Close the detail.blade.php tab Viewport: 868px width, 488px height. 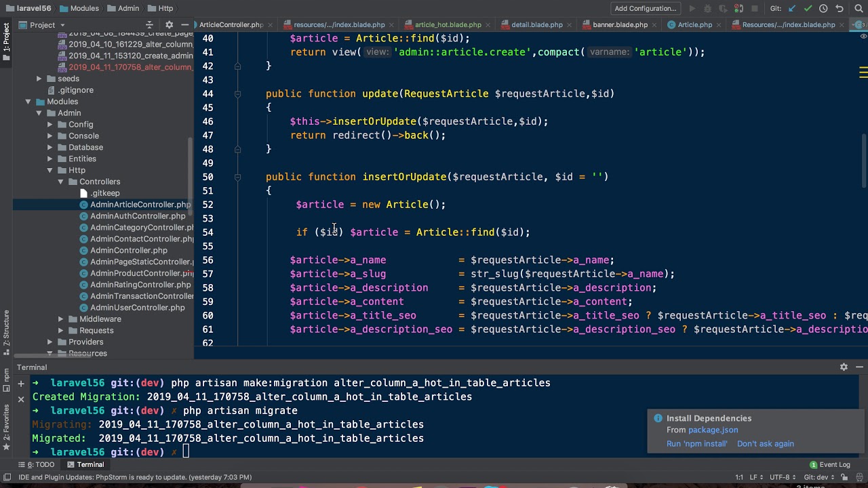[x=570, y=25]
